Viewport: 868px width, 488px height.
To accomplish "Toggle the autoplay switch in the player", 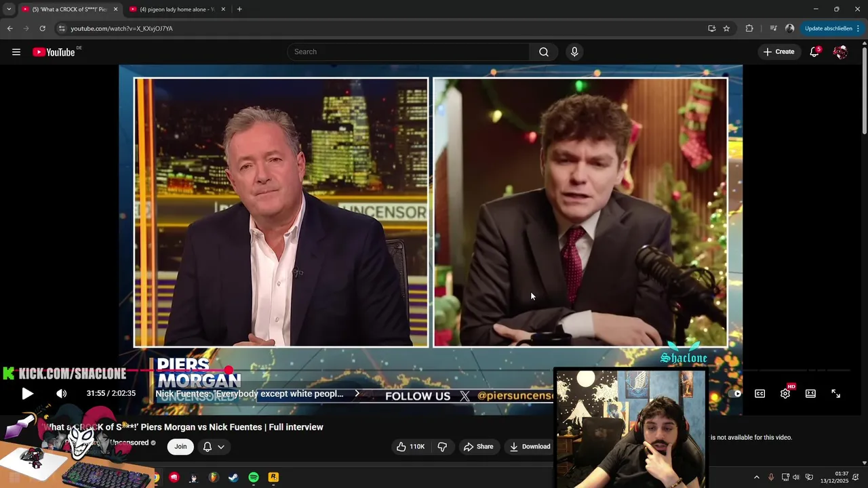I will 737,394.
